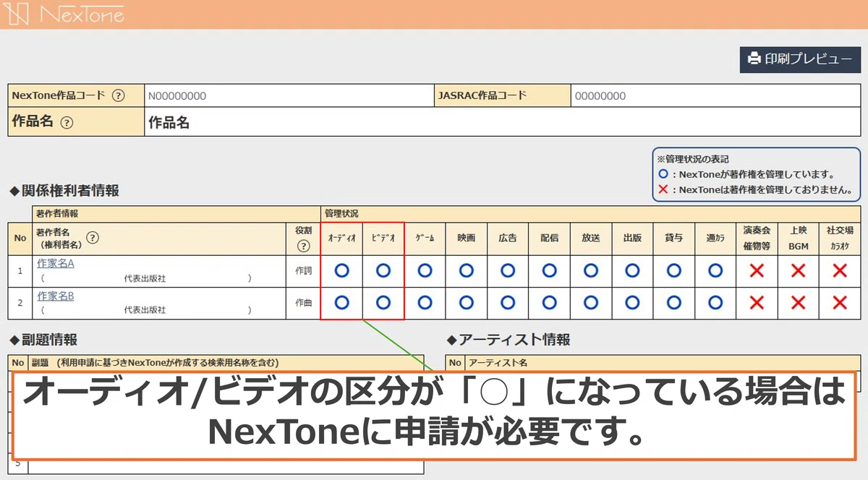Click the 通カラ column header
The image size is (868, 480).
point(715,238)
